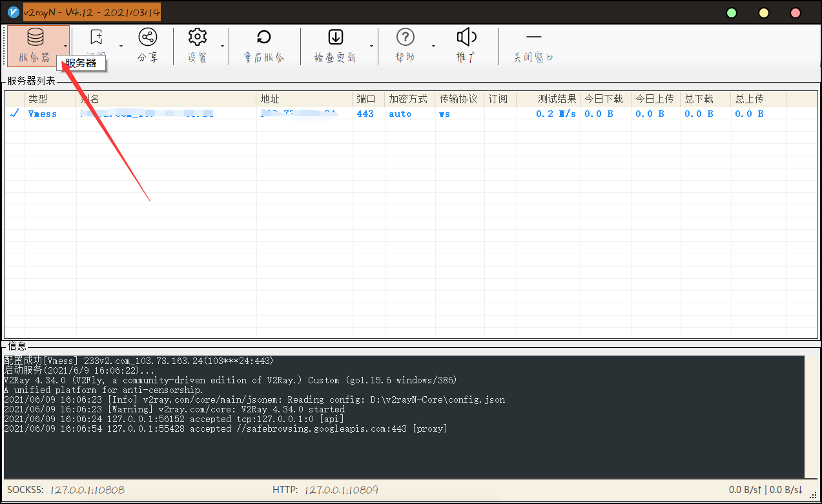Sort by the 测试结果 column header

tap(548, 99)
